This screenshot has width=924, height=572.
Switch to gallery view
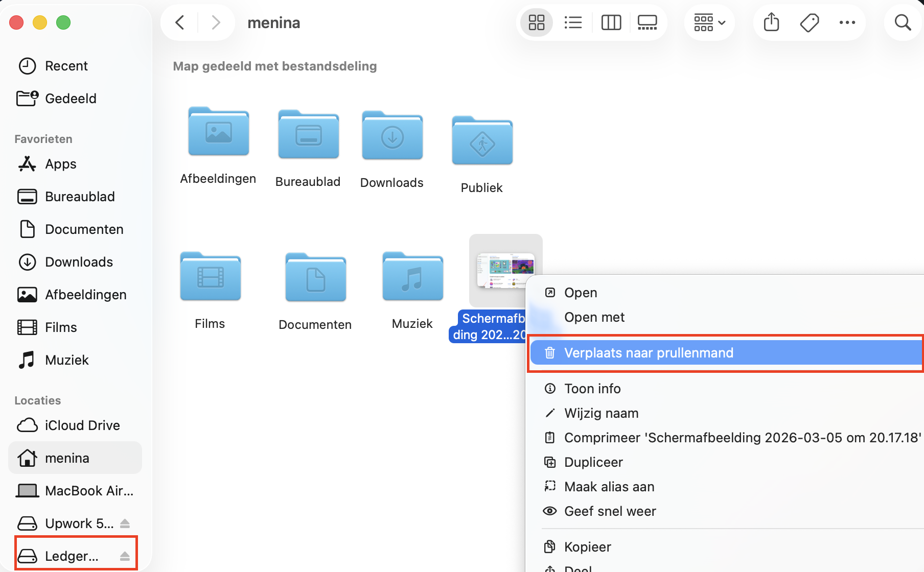tap(647, 22)
